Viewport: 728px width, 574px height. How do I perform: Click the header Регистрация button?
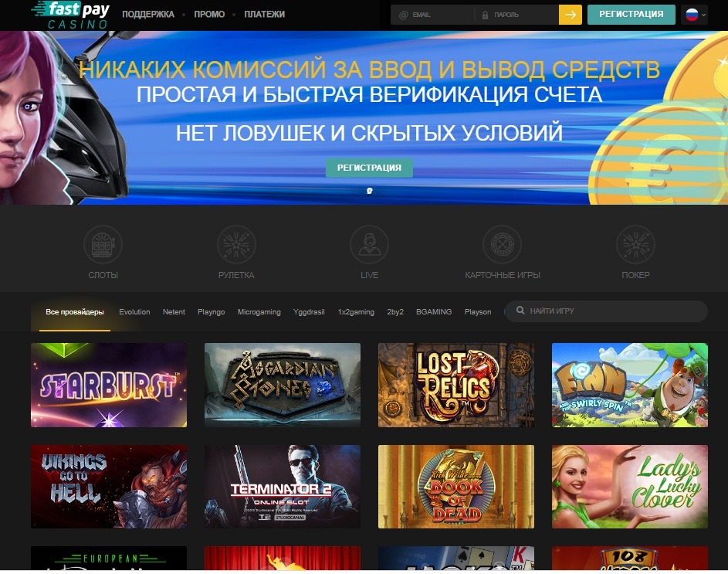(631, 15)
